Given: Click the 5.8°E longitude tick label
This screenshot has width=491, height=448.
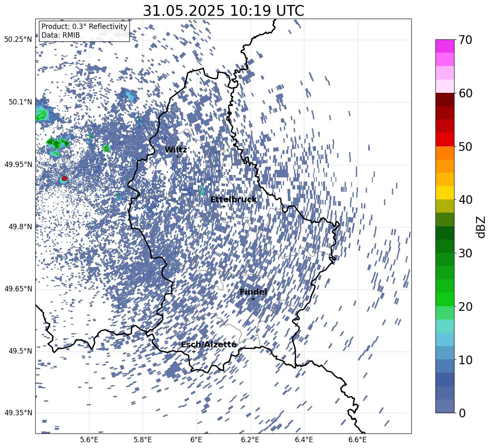Looking at the screenshot, I should [x=143, y=440].
